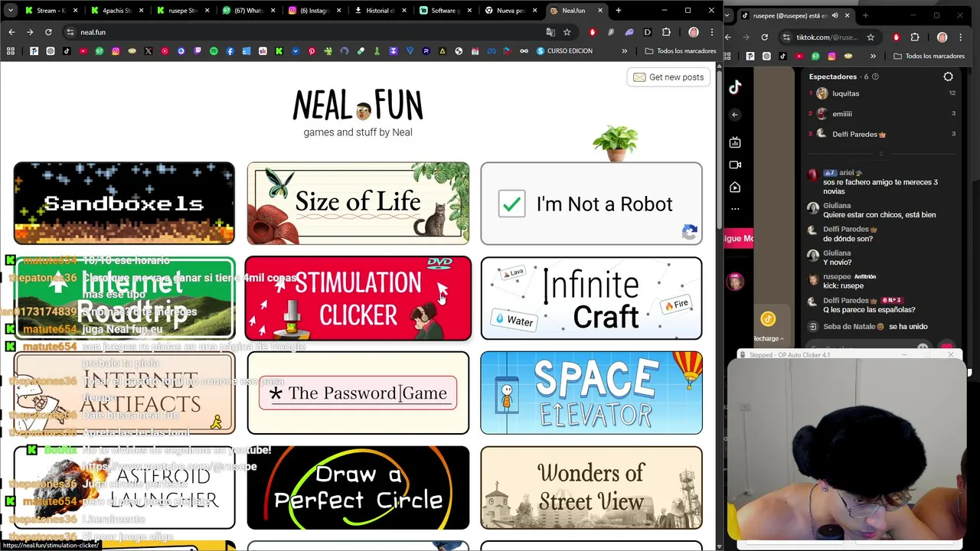Viewport: 980px width, 551px height.
Task: Click the gold coin icon above Recharge
Action: [768, 319]
